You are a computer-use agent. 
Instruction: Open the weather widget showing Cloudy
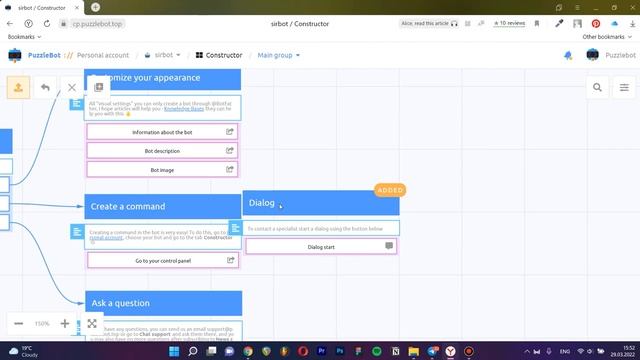(x=24, y=351)
